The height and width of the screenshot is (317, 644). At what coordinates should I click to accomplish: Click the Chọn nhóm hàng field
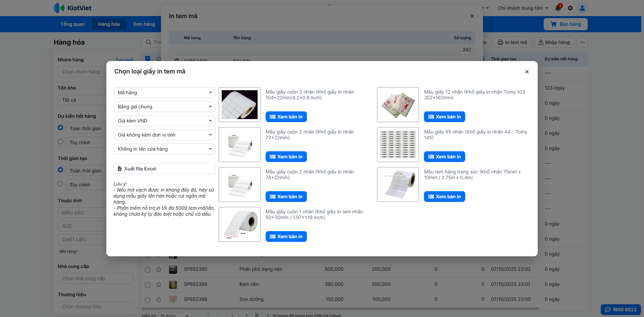(x=82, y=72)
